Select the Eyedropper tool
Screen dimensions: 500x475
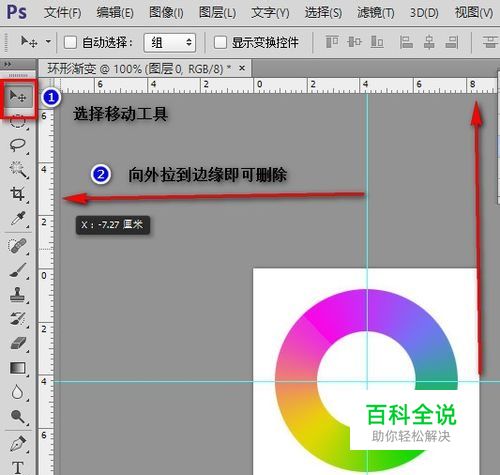[18, 218]
